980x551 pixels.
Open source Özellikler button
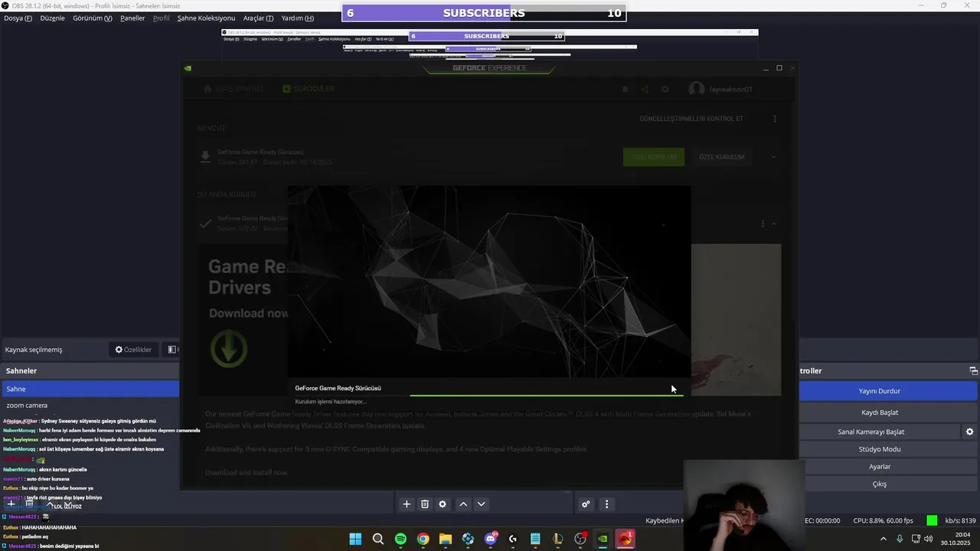pyautogui.click(x=133, y=350)
